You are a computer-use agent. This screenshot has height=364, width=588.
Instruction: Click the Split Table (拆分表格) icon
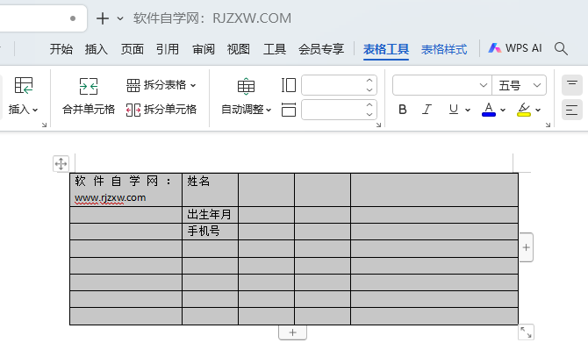point(133,85)
